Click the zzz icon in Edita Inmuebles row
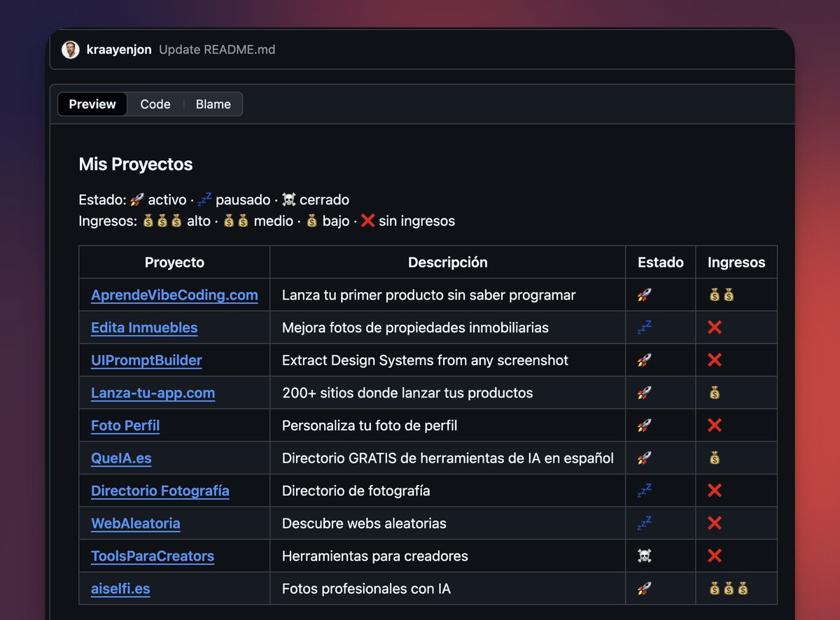Viewport: 840px width, 620px height. (x=644, y=327)
